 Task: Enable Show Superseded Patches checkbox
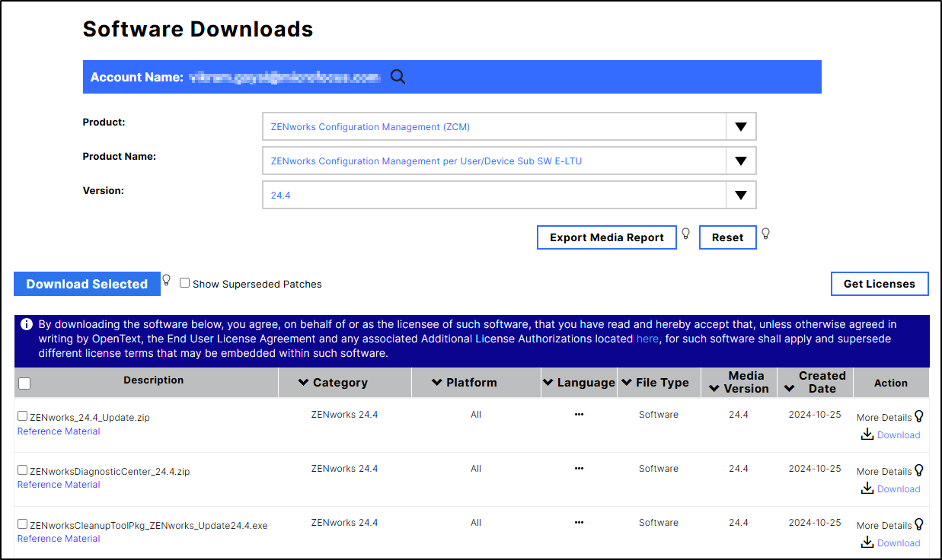184,283
